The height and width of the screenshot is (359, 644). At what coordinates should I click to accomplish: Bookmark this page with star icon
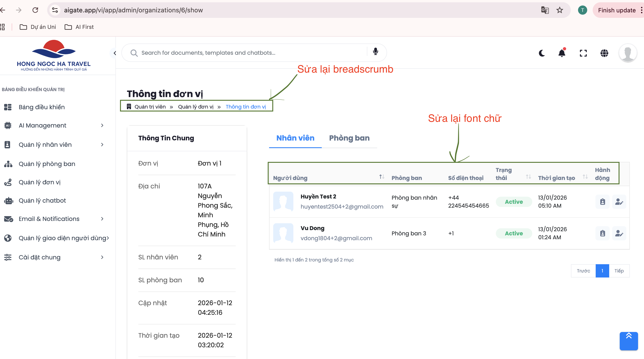(559, 10)
